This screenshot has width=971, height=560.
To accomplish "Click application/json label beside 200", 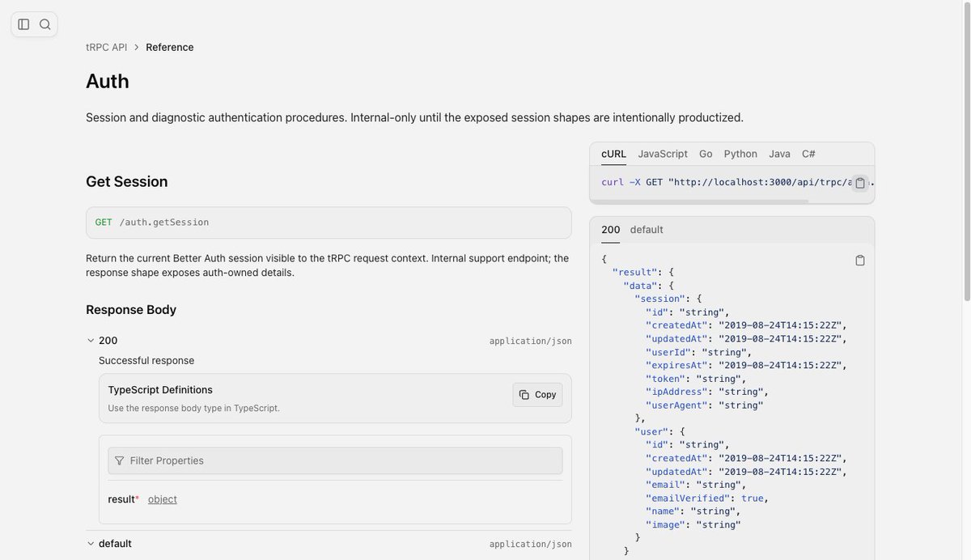I will pyautogui.click(x=531, y=342).
